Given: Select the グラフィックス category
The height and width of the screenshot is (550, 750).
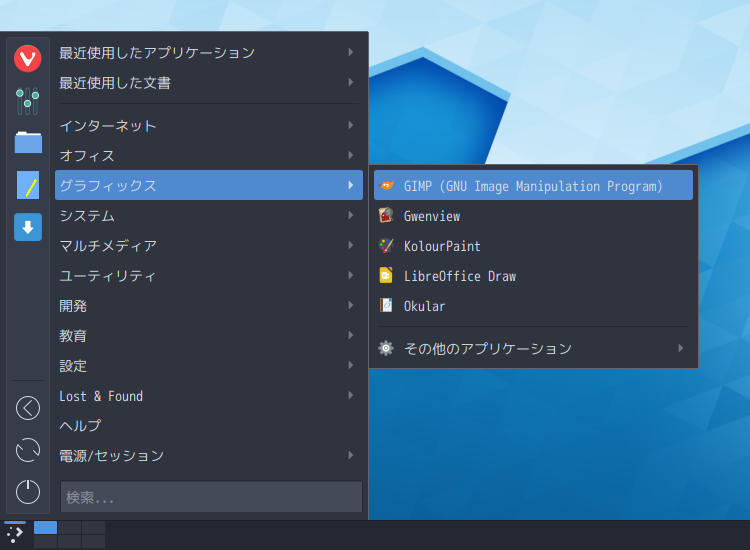Looking at the screenshot, I should (209, 185).
